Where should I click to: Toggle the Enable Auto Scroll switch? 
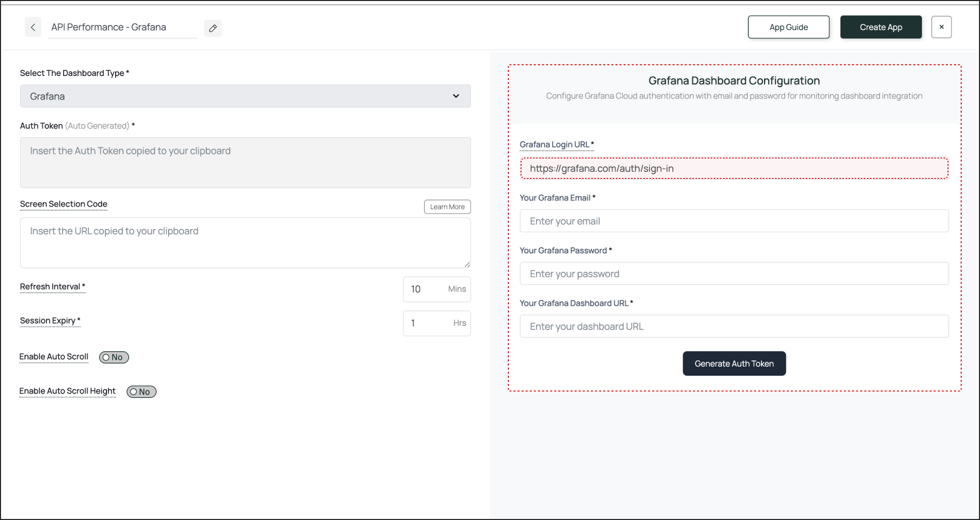click(x=114, y=357)
